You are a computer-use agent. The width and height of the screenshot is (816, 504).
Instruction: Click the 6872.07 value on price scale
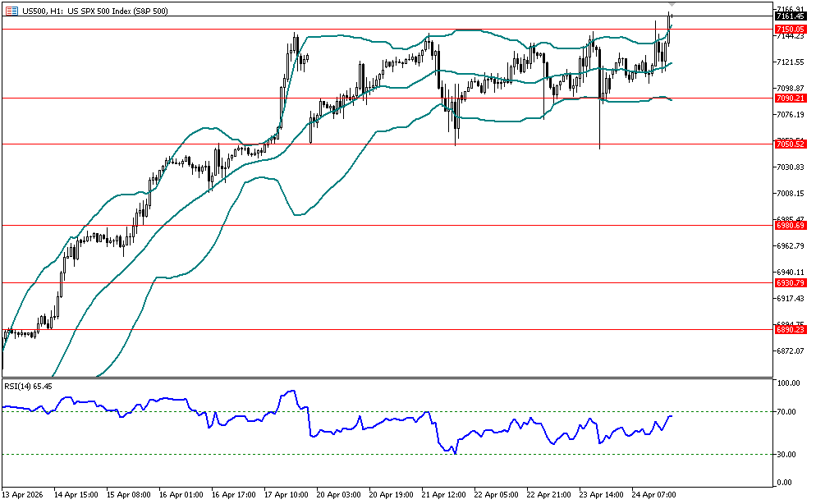pyautogui.click(x=789, y=351)
